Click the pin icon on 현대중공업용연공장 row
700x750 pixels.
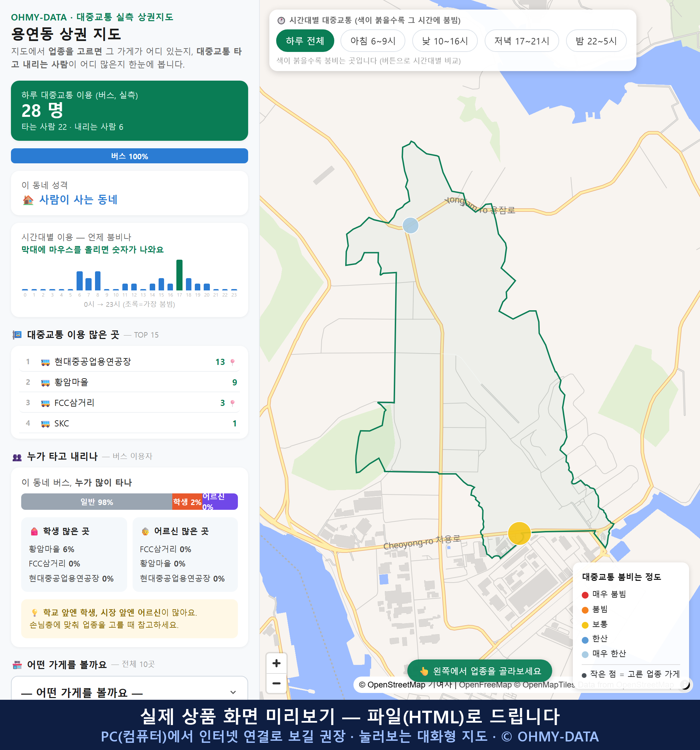(232, 362)
